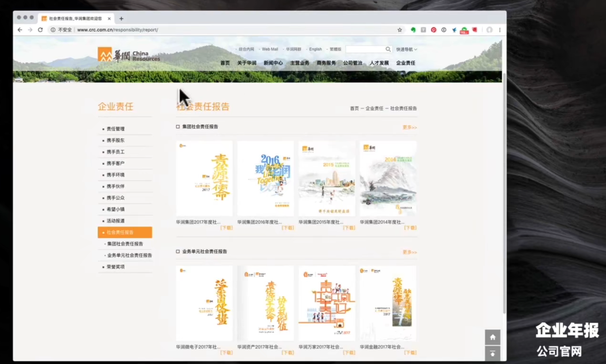Click the China Resources logo
The width and height of the screenshot is (606, 364).
pos(129,55)
